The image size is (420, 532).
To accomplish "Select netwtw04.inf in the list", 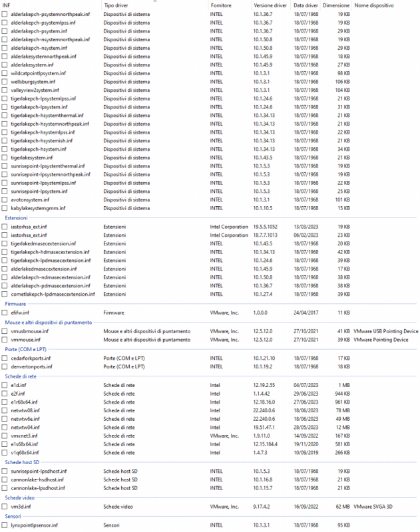I will [25, 428].
